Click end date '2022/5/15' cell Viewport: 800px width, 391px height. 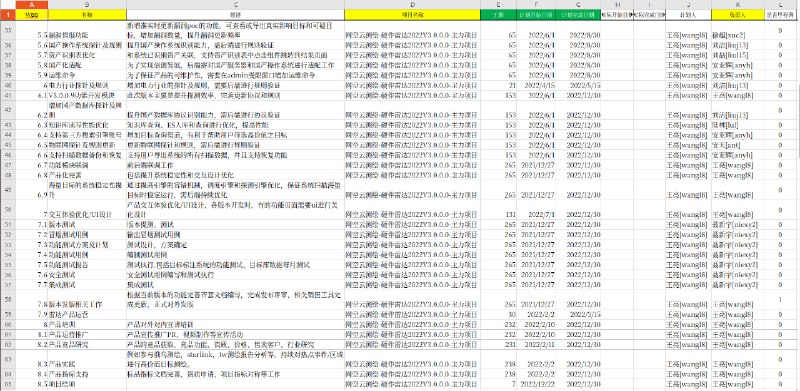coord(578,85)
